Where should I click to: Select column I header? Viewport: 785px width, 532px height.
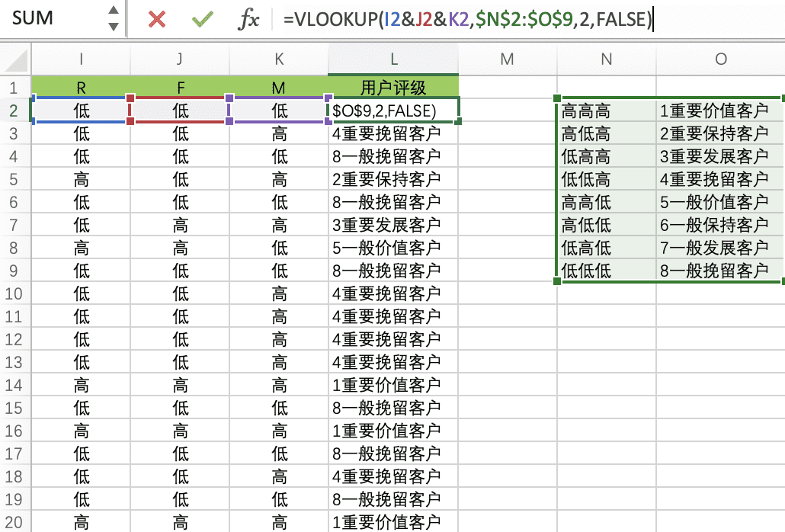pyautogui.click(x=81, y=59)
